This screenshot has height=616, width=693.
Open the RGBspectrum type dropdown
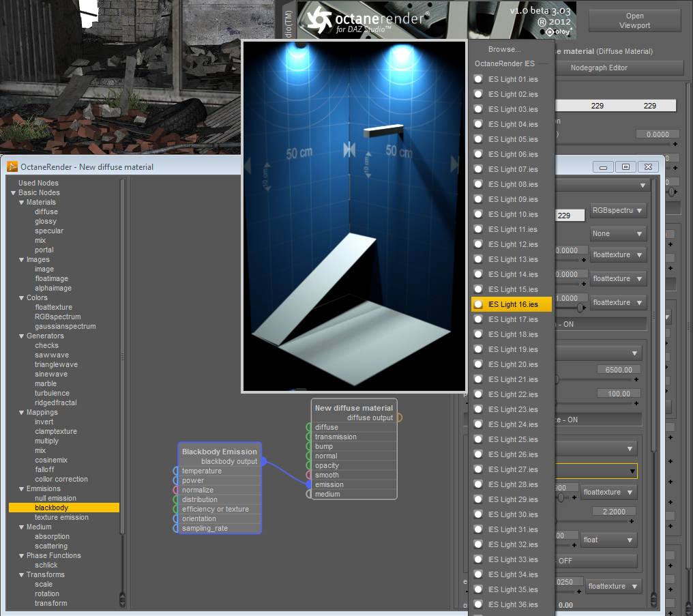click(x=618, y=211)
